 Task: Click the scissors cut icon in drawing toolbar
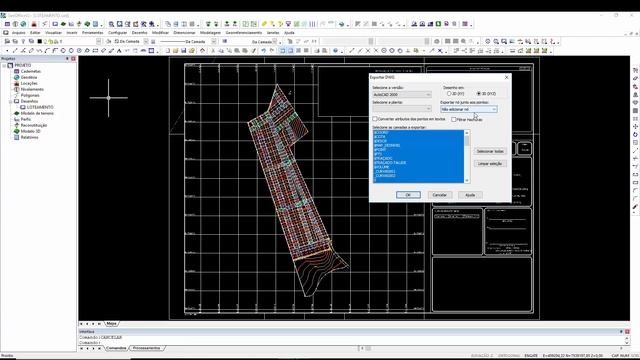coord(213,51)
